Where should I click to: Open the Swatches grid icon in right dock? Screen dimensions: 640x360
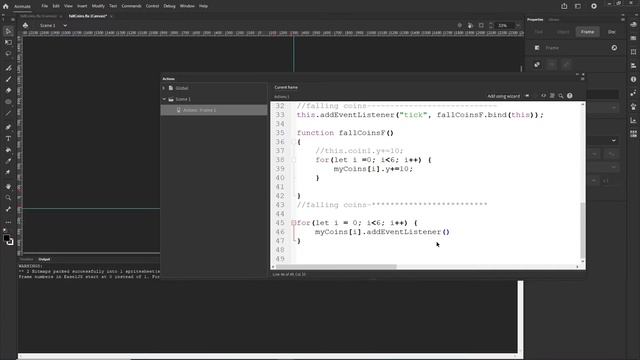(633, 134)
